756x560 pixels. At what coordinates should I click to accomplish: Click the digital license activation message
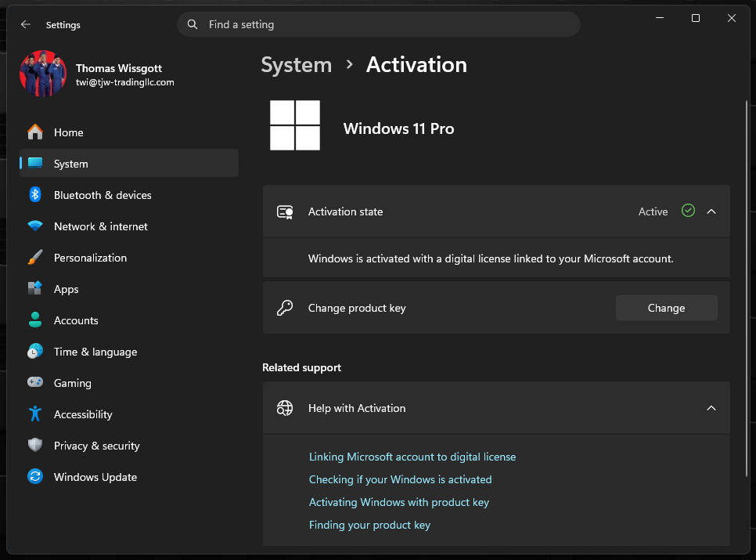click(491, 258)
